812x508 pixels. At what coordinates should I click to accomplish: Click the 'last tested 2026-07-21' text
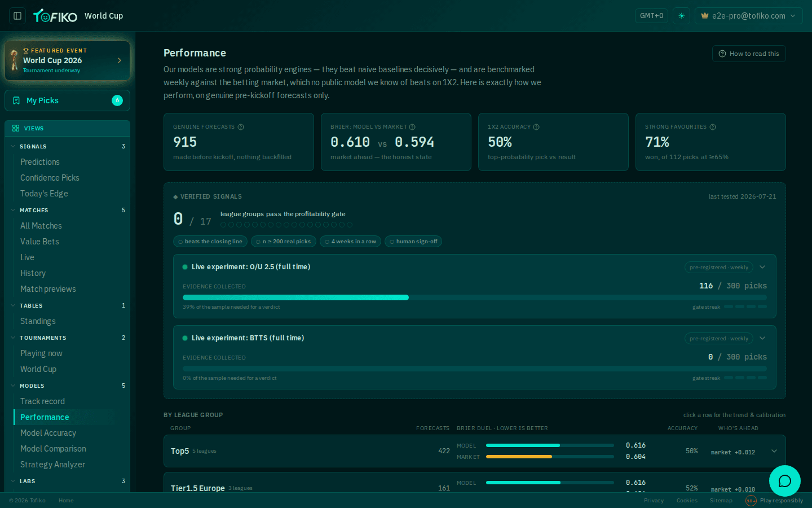[742, 196]
